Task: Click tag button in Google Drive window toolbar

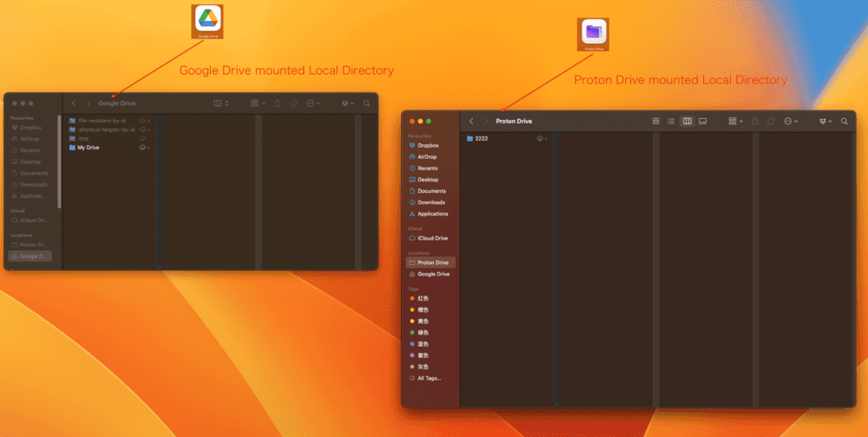Action: click(x=293, y=103)
